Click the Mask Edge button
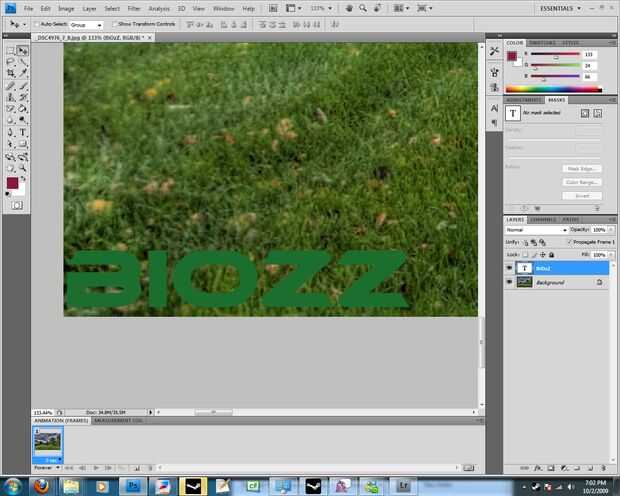This screenshot has width=620, height=496. pos(582,168)
